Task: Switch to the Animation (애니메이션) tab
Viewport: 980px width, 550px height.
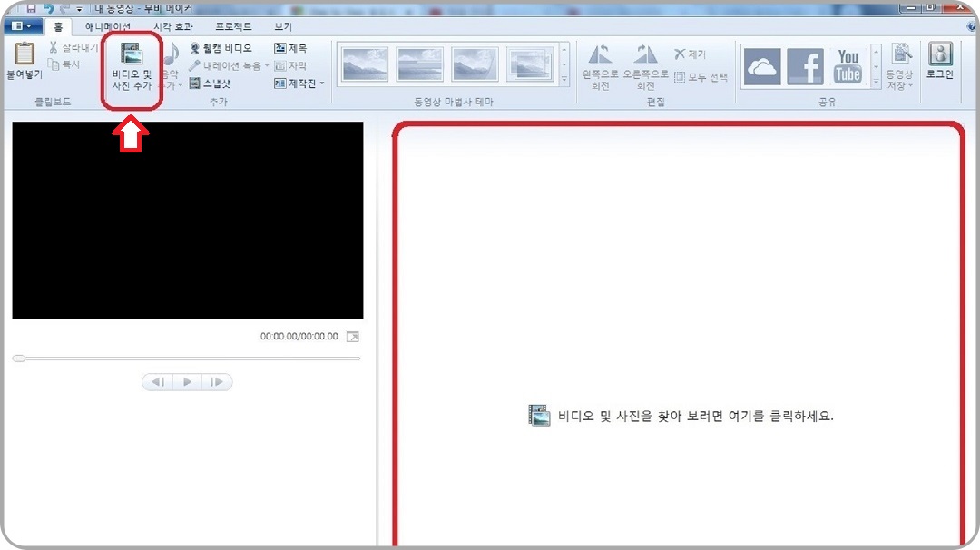Action: point(105,25)
